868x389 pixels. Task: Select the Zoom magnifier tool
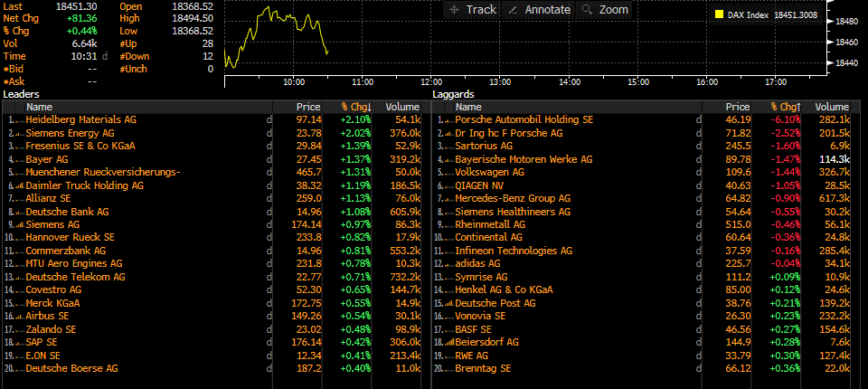(605, 9)
